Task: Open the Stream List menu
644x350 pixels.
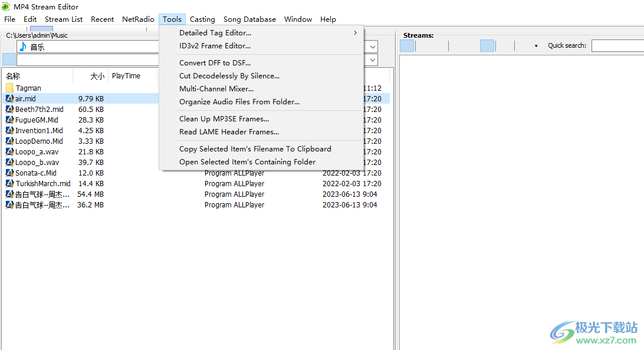Action: (64, 19)
